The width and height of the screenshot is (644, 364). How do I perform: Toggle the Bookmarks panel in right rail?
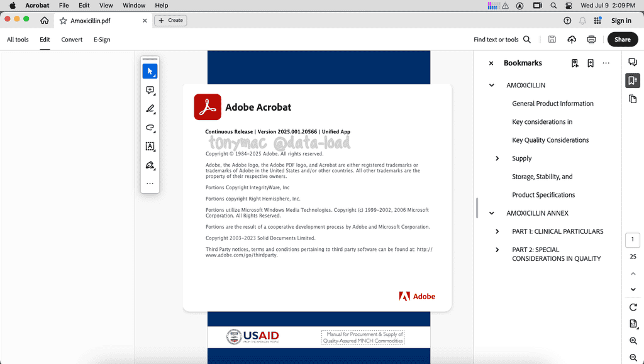pyautogui.click(x=633, y=80)
